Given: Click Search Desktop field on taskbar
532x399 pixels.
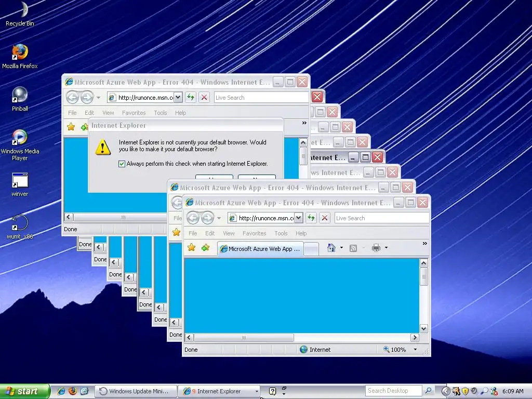Looking at the screenshot, I should point(394,391).
